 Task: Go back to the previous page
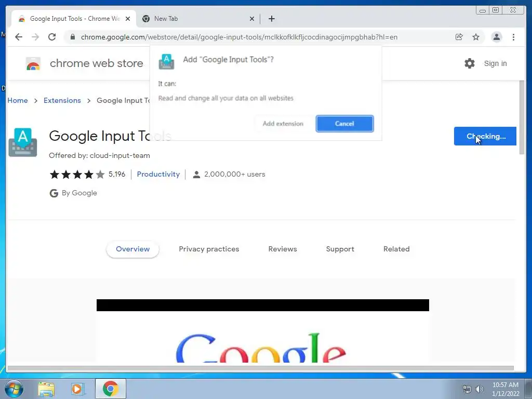click(19, 37)
